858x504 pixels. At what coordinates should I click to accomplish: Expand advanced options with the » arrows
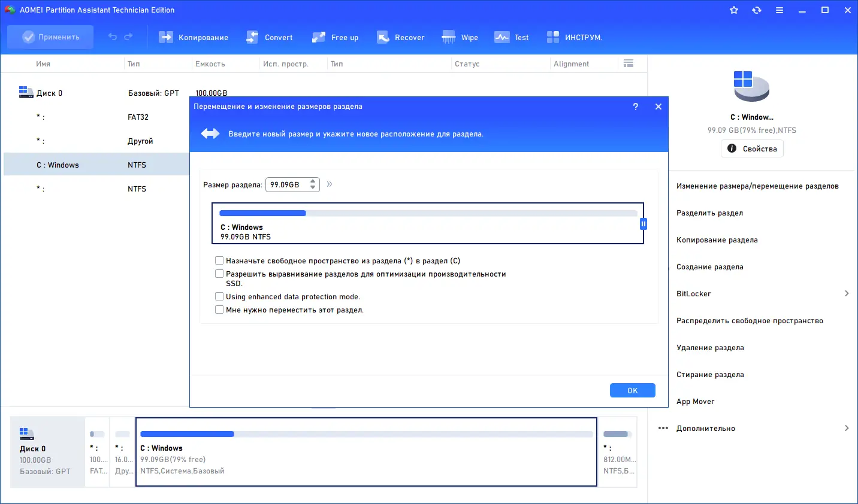(330, 184)
